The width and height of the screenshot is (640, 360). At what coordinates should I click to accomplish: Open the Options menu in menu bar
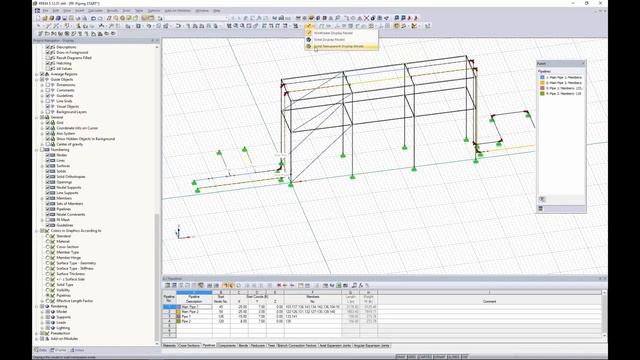click(x=154, y=11)
